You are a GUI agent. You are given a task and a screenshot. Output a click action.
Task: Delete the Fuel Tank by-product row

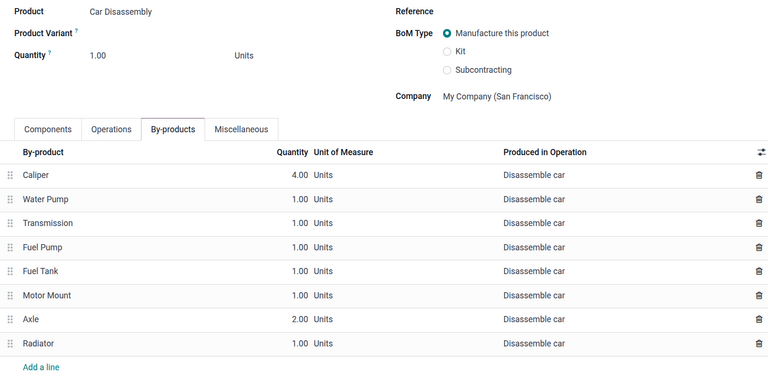pos(759,271)
